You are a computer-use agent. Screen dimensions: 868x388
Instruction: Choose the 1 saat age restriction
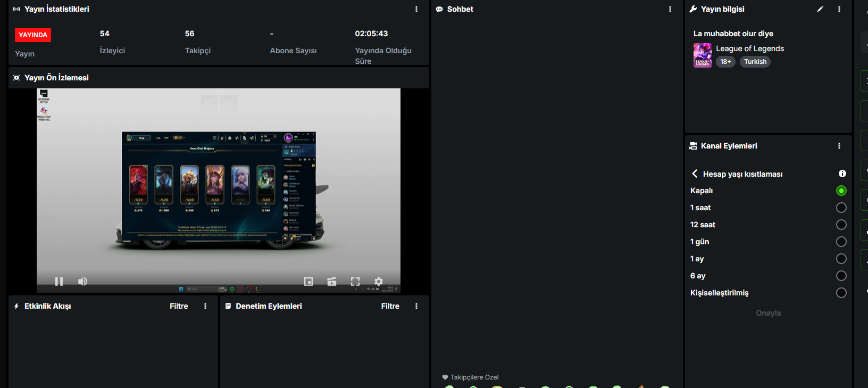point(841,208)
